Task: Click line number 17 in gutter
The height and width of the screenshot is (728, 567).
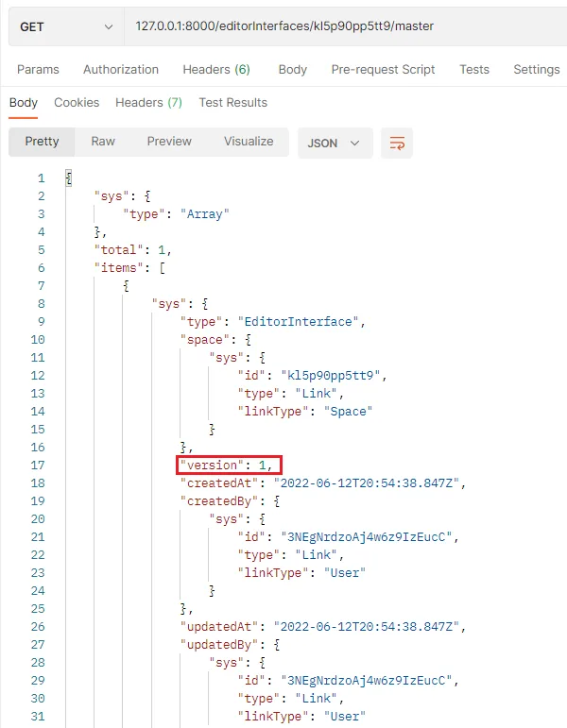Action: [x=38, y=466]
